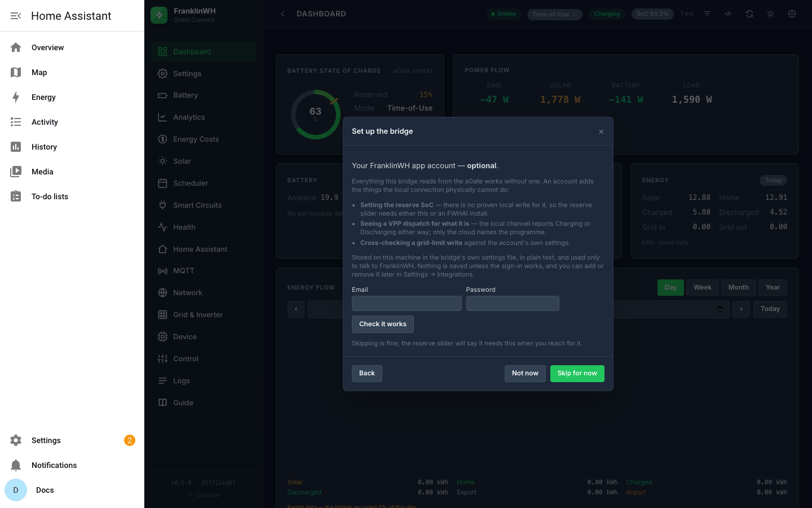
Task: Select the Day range tab
Action: (670, 288)
